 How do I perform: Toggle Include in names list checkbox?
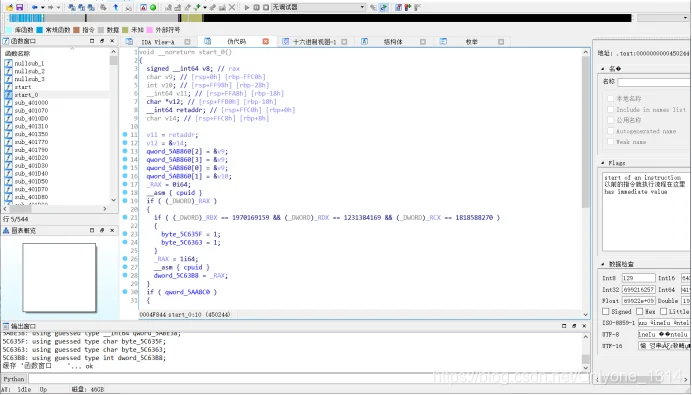(x=611, y=109)
